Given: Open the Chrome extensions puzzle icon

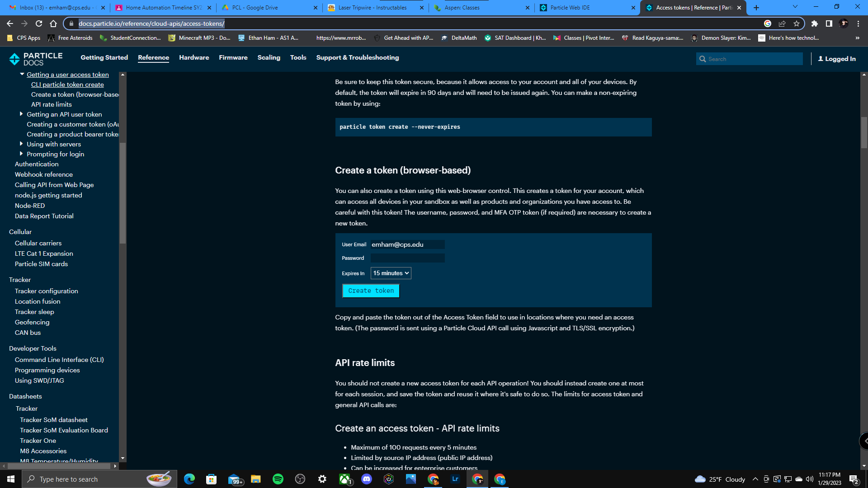Looking at the screenshot, I should [815, 23].
